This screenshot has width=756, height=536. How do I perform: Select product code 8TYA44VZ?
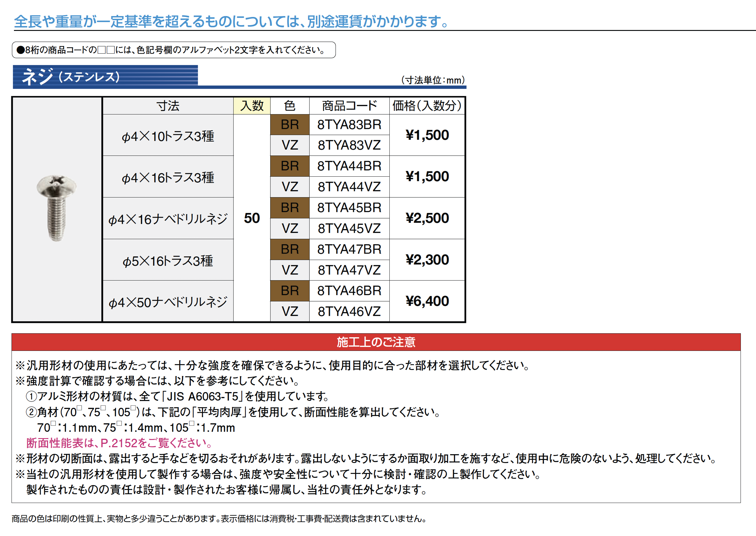click(x=349, y=187)
